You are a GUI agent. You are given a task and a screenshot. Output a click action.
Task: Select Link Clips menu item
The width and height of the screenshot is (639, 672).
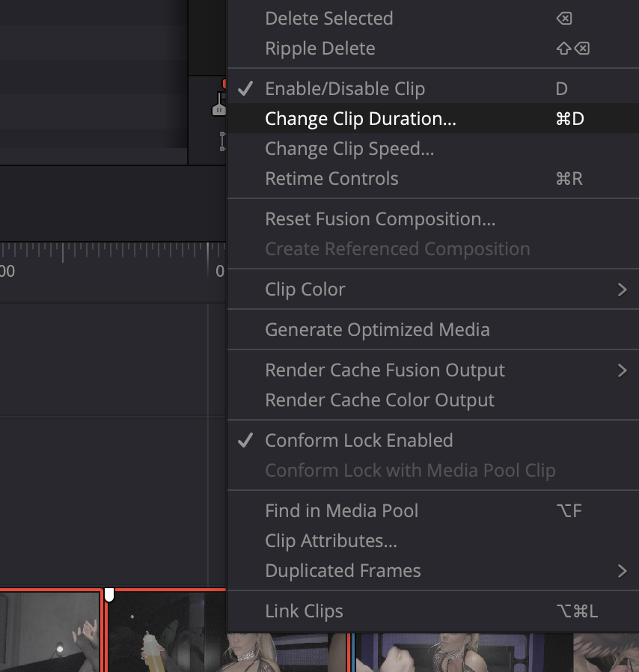point(432,611)
